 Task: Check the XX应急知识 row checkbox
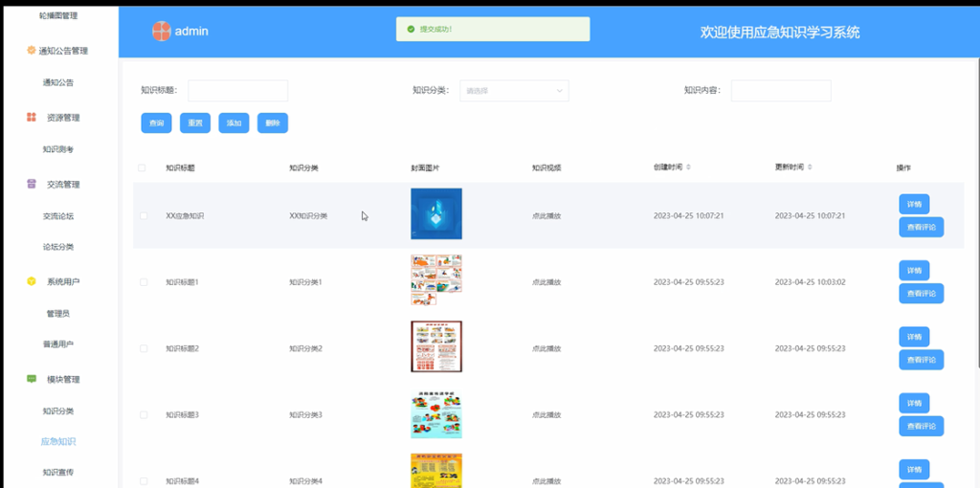click(x=144, y=215)
